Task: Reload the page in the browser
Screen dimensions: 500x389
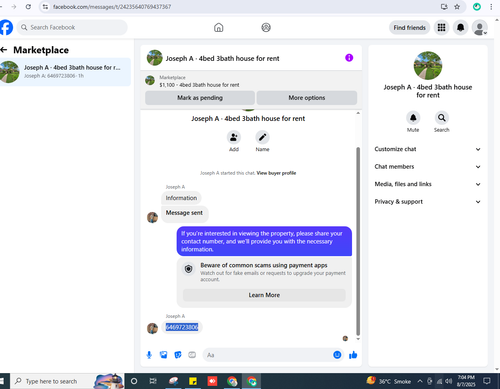Action: (x=28, y=7)
